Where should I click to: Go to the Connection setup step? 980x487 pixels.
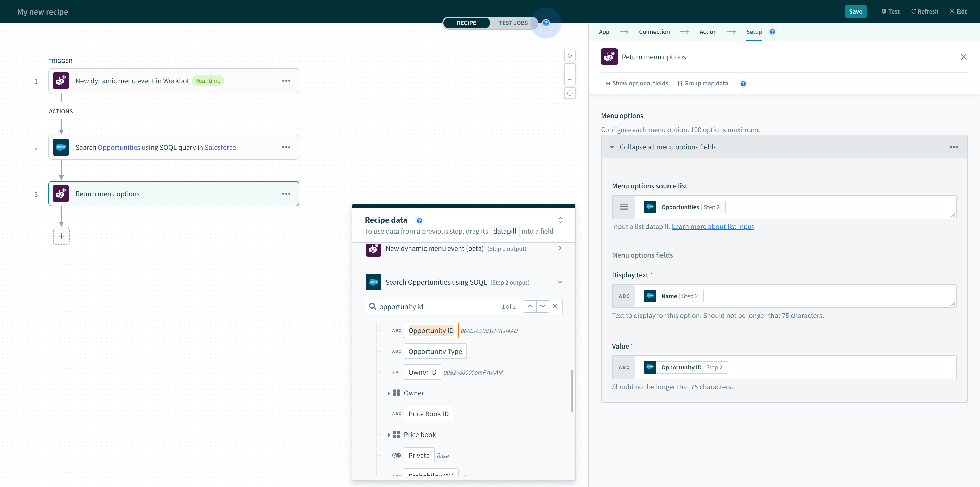pyautogui.click(x=654, y=32)
